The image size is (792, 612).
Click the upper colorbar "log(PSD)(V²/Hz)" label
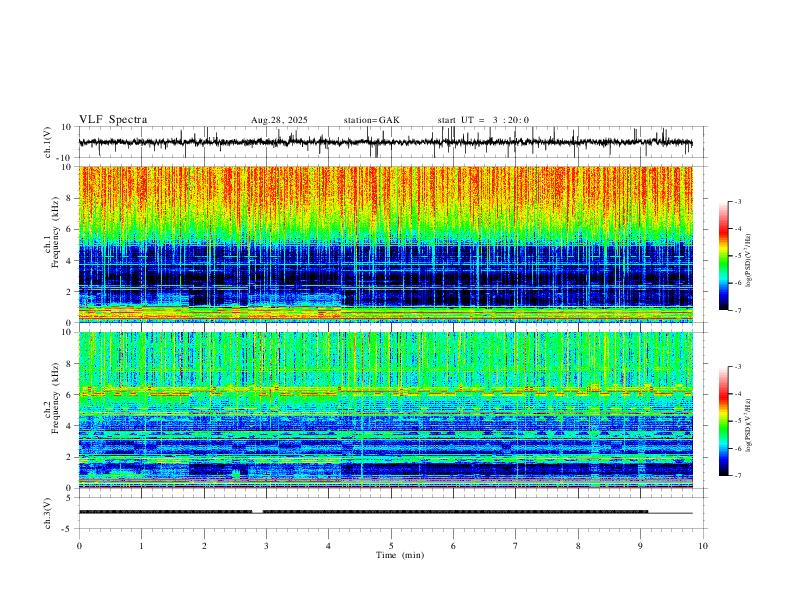(x=749, y=261)
